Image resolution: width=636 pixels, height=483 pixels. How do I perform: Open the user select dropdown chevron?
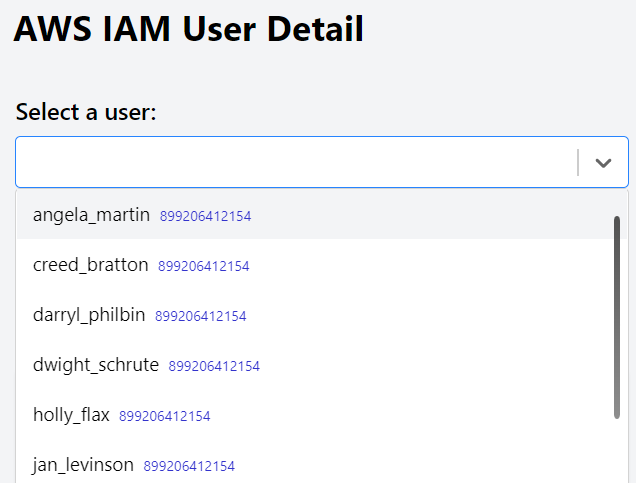(603, 163)
